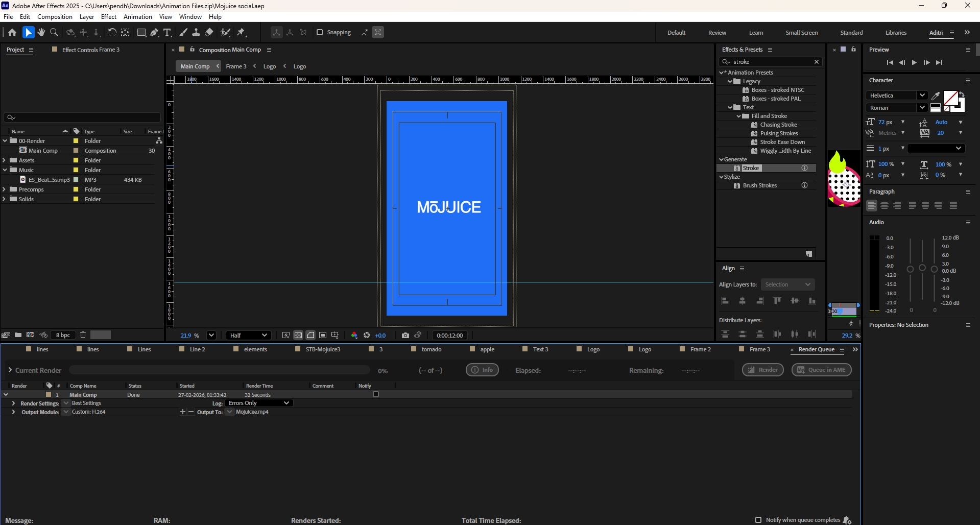Screen dimensions: 980x525
Task: Choose the Roto Brush tool
Action: click(x=225, y=32)
